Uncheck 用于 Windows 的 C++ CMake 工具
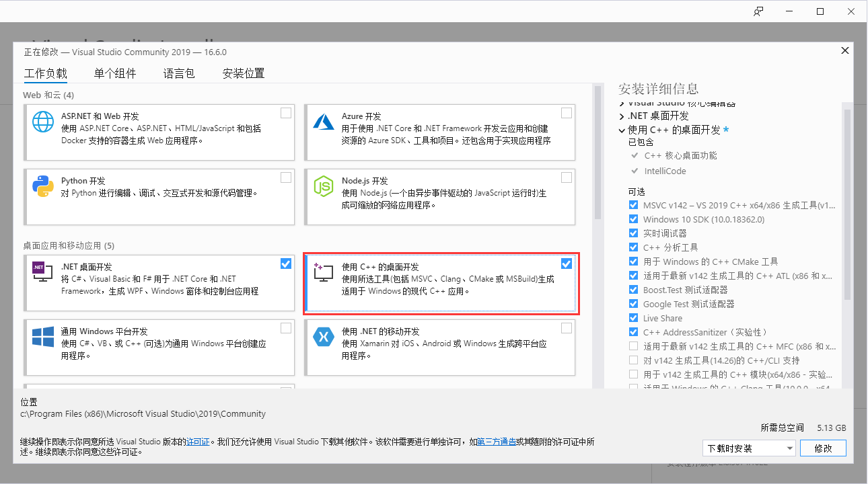This screenshot has width=868, height=484. click(633, 261)
